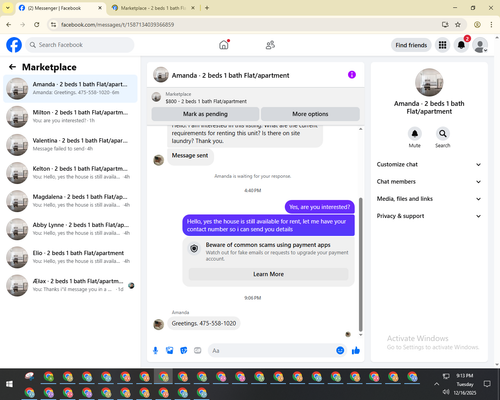Viewport: 500px width, 400px height.
Task: Search in conversation magnifier icon
Action: [x=443, y=134]
